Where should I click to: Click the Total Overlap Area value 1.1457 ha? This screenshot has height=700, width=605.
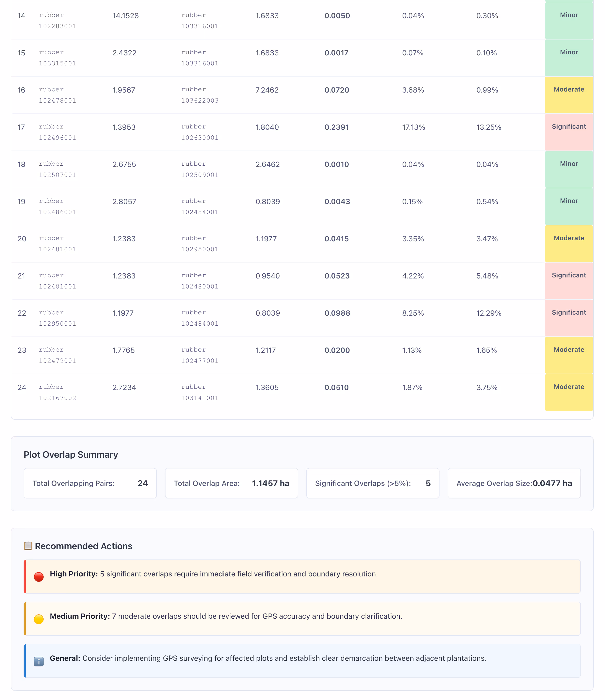pyautogui.click(x=270, y=483)
